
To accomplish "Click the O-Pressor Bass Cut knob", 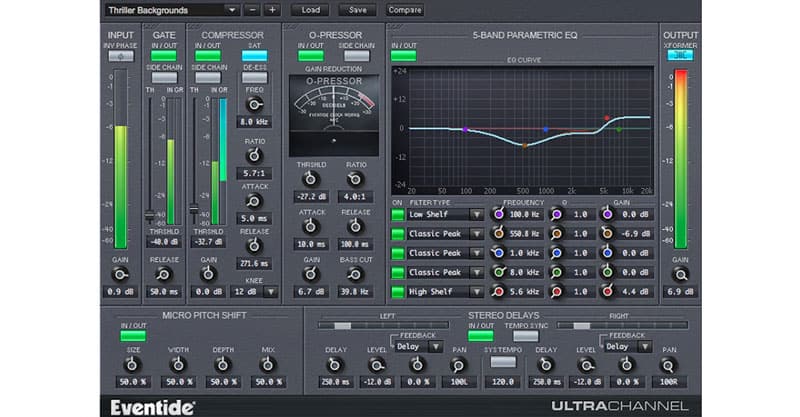I will (x=356, y=274).
